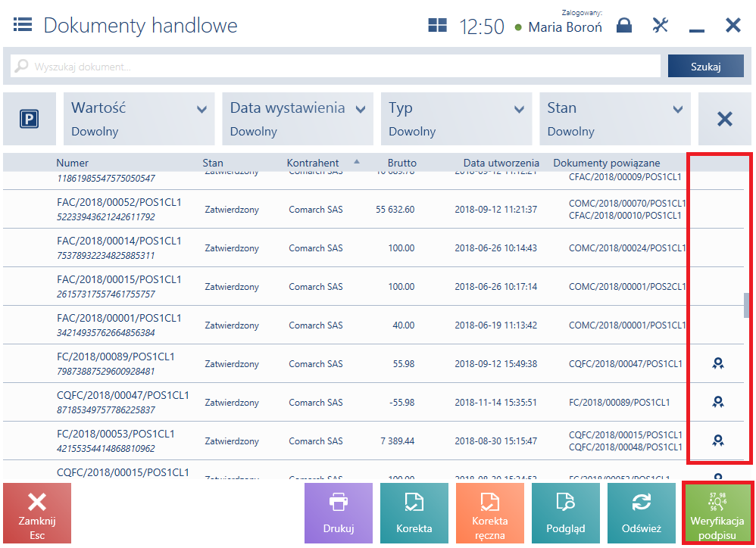This screenshot has height=548, width=756.
Task: Click date 2018-11-14 15:35:51
Action: pos(495,402)
